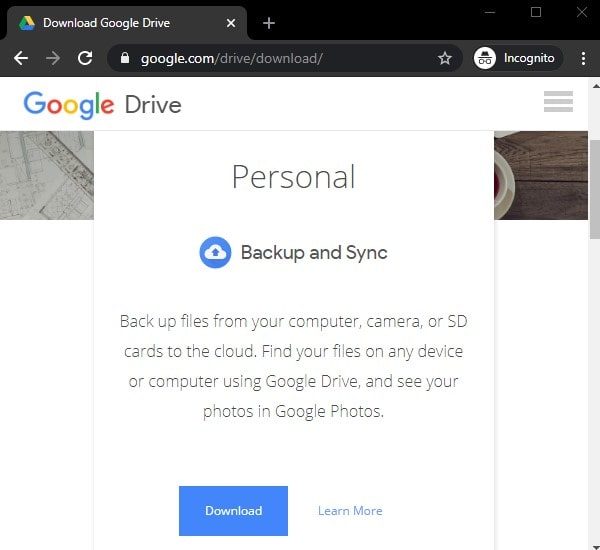The image size is (600, 550).
Task: Maximize the browser window
Action: 536,12
